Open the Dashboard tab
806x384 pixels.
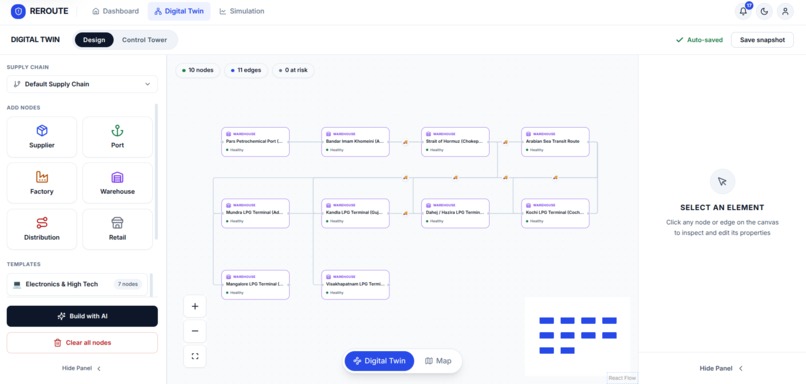coord(116,11)
